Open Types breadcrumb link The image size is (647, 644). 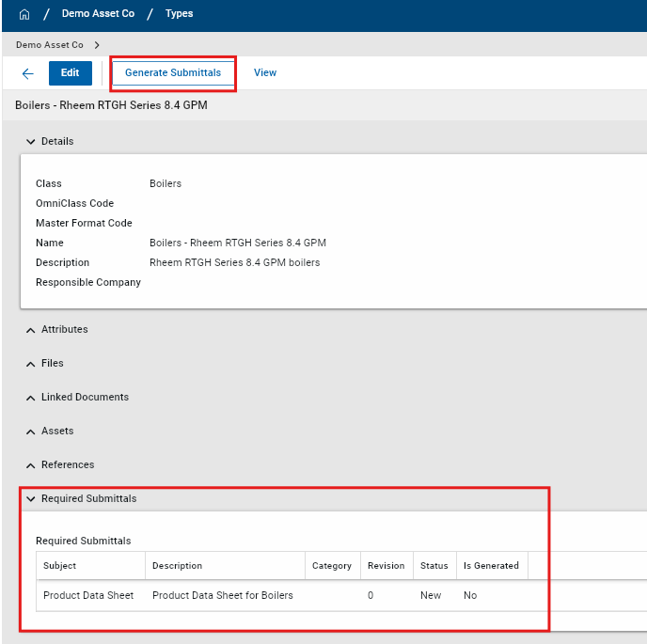pyautogui.click(x=179, y=14)
